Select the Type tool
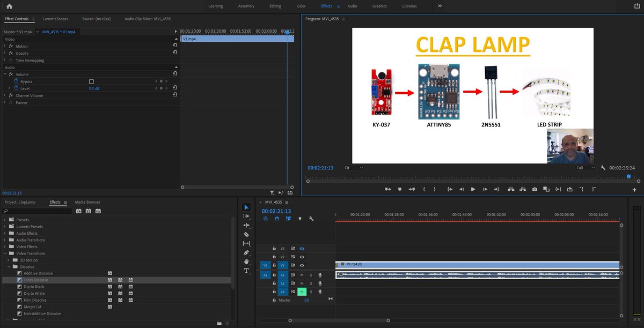The height and width of the screenshot is (328, 644). tap(246, 271)
